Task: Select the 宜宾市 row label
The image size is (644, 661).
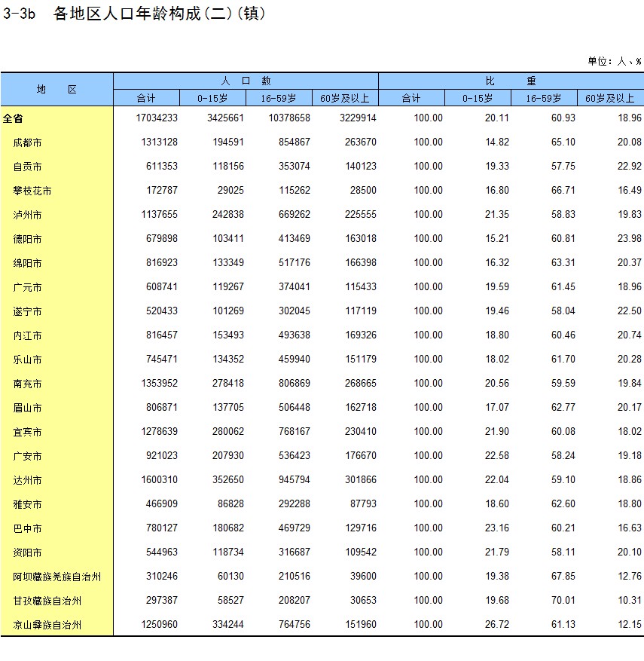Action: pyautogui.click(x=27, y=432)
